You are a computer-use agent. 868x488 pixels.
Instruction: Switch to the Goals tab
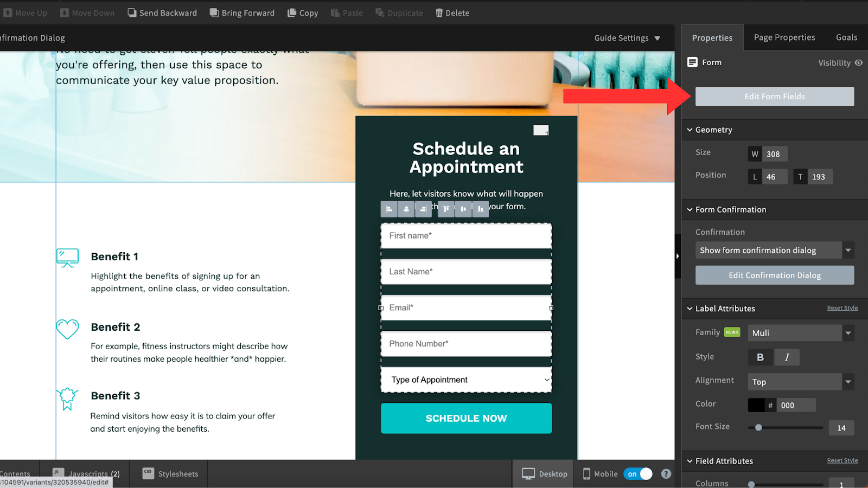[846, 37]
